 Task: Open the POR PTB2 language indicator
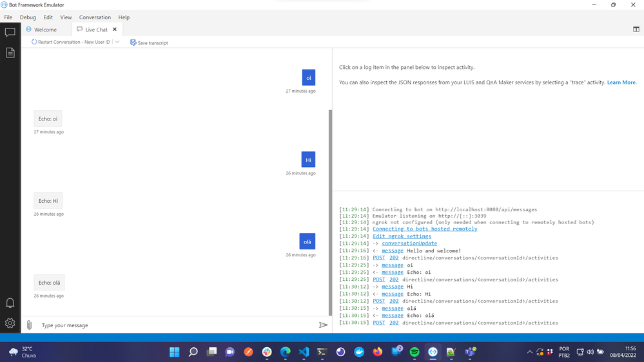point(564,352)
